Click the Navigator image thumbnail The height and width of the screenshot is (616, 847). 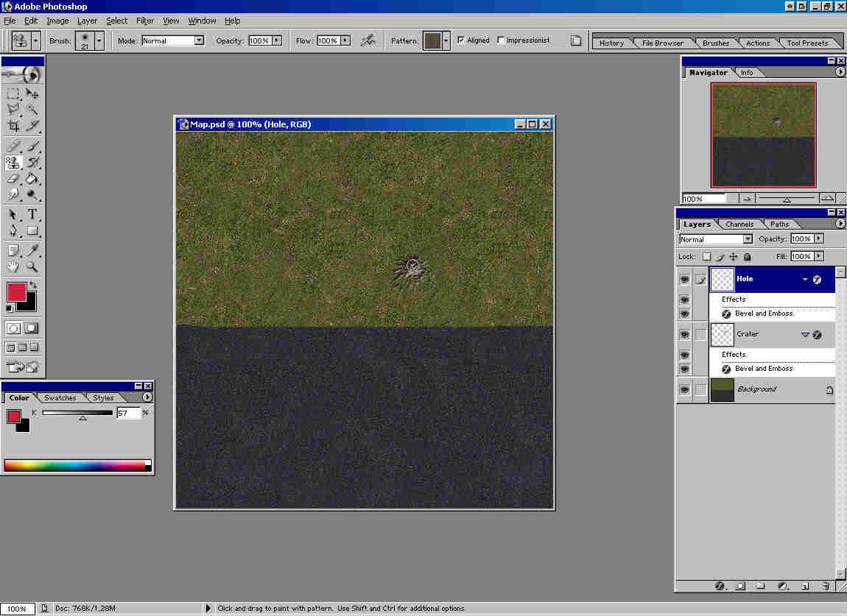point(763,135)
